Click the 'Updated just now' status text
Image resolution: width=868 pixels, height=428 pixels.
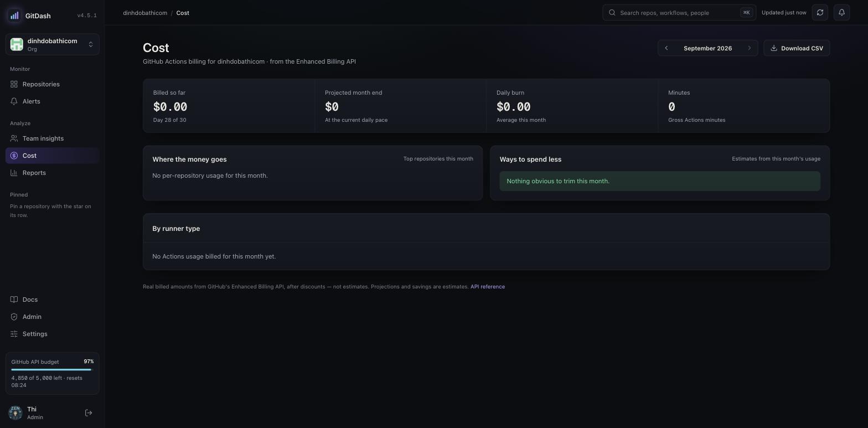coord(784,13)
